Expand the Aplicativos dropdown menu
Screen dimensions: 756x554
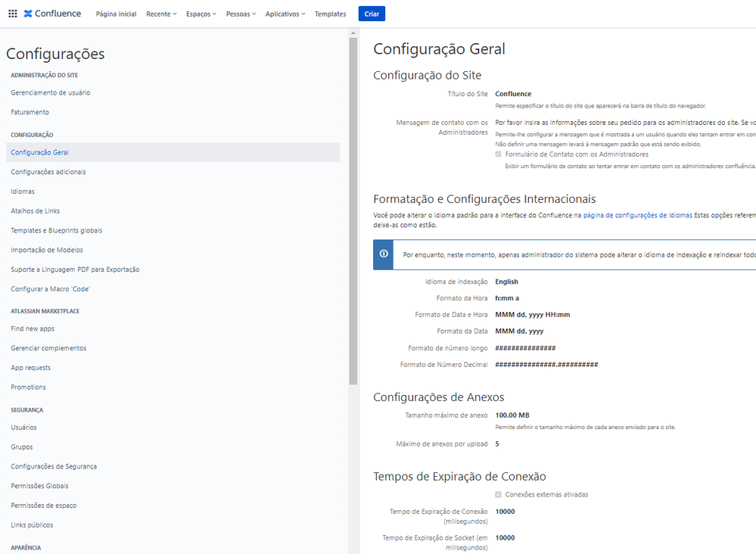click(285, 14)
